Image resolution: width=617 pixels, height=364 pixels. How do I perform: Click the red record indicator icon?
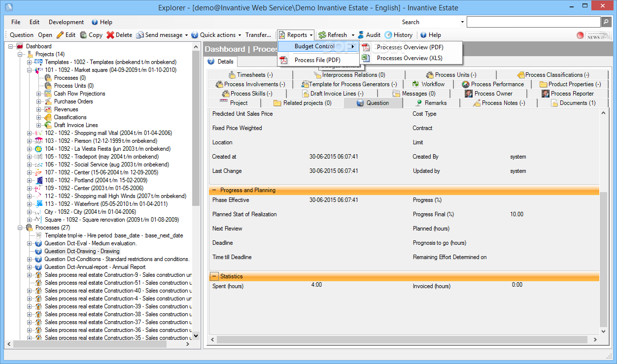(580, 35)
